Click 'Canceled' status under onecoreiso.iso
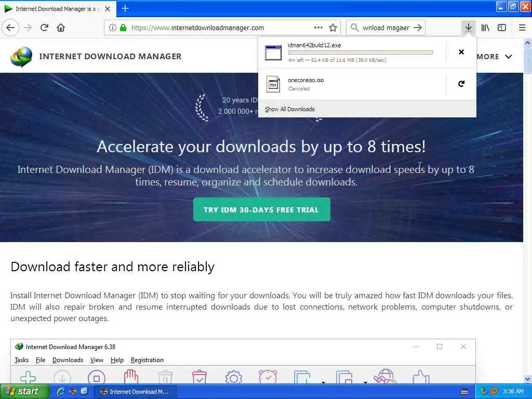The image size is (532, 399). click(x=299, y=88)
